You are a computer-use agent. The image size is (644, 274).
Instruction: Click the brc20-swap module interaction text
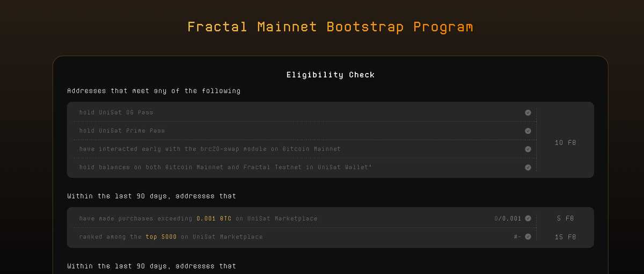click(210, 149)
